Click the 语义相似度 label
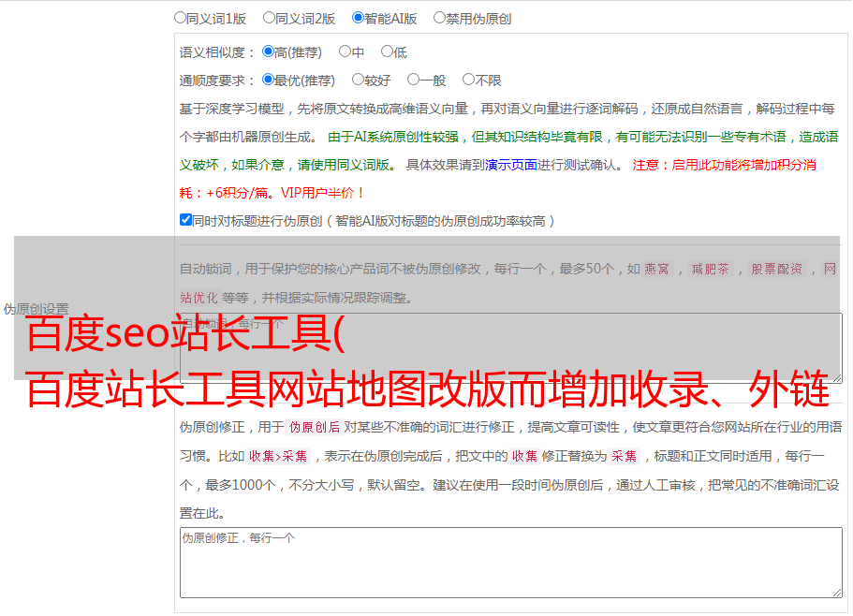The height and width of the screenshot is (616, 853). click(216, 52)
